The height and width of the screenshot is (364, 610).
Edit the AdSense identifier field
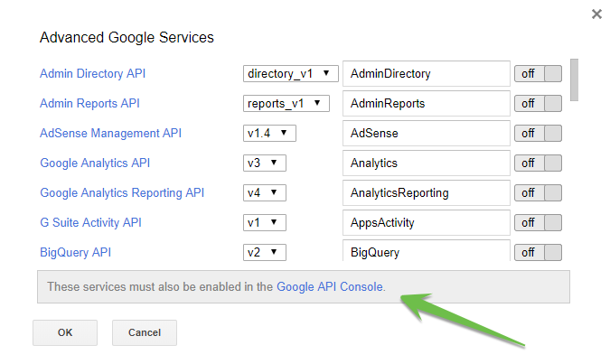tap(427, 134)
